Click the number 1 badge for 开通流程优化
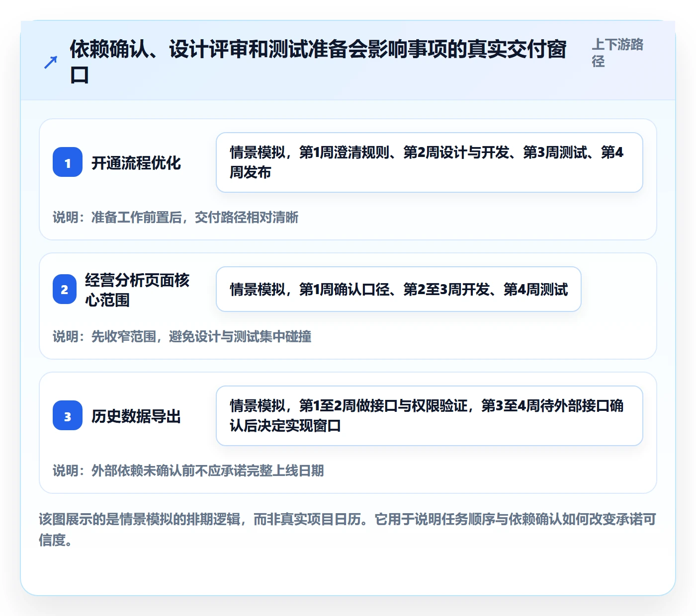696x616 pixels. tap(68, 162)
